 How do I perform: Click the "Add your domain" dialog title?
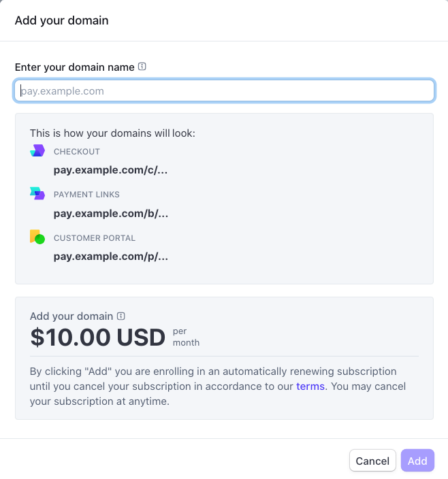61,20
